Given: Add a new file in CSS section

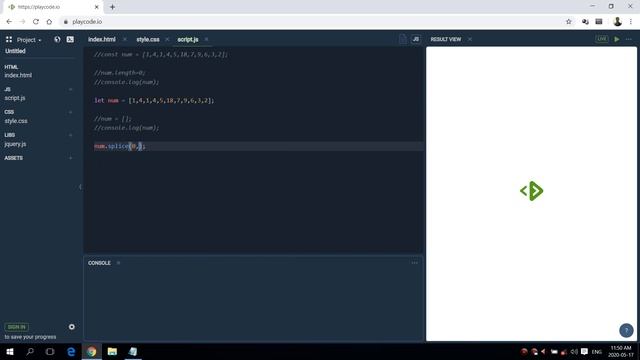Looking at the screenshot, I should coord(70,112).
